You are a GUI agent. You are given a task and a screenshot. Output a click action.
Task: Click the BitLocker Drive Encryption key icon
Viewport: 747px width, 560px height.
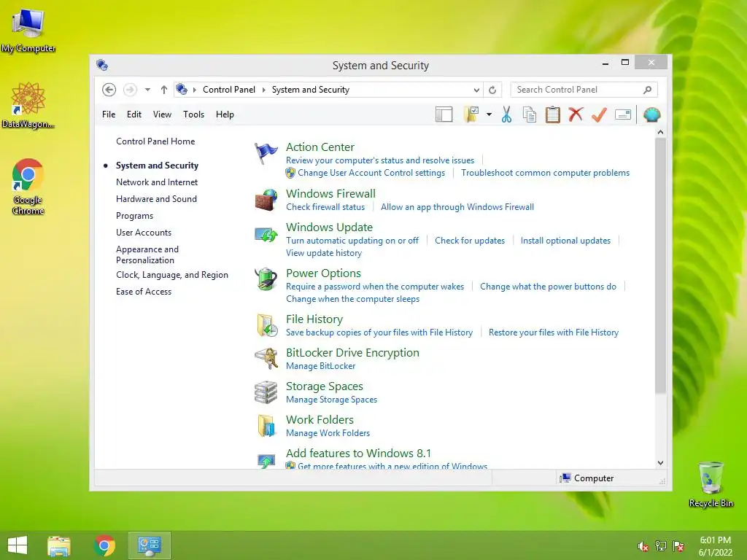pyautogui.click(x=266, y=359)
